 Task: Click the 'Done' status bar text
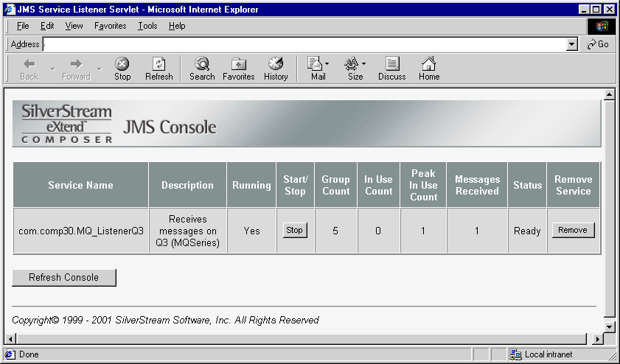[x=29, y=354]
